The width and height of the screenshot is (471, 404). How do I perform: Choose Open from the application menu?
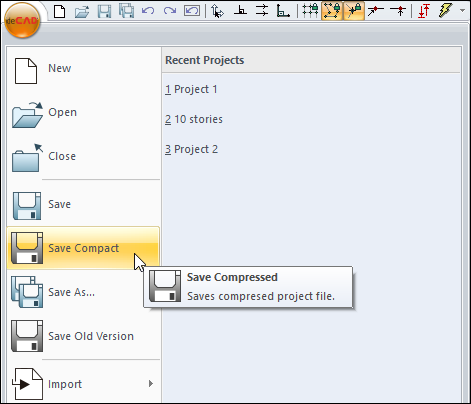(83, 113)
